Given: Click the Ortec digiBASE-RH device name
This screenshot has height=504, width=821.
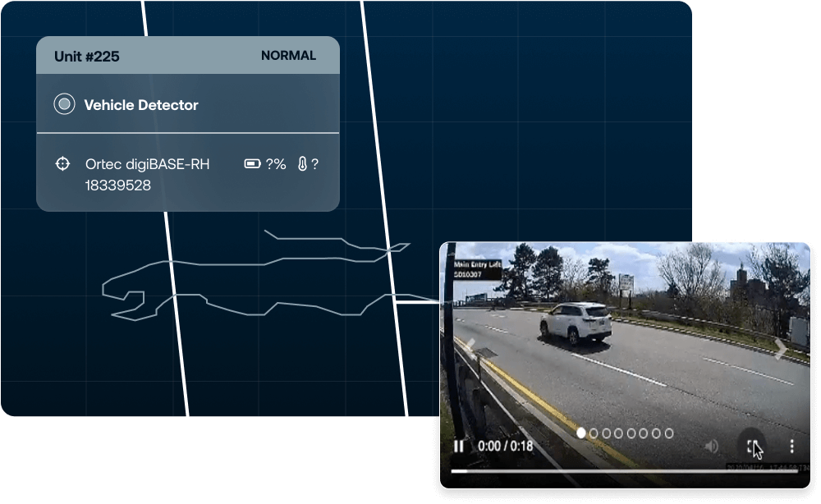Looking at the screenshot, I should [x=147, y=164].
